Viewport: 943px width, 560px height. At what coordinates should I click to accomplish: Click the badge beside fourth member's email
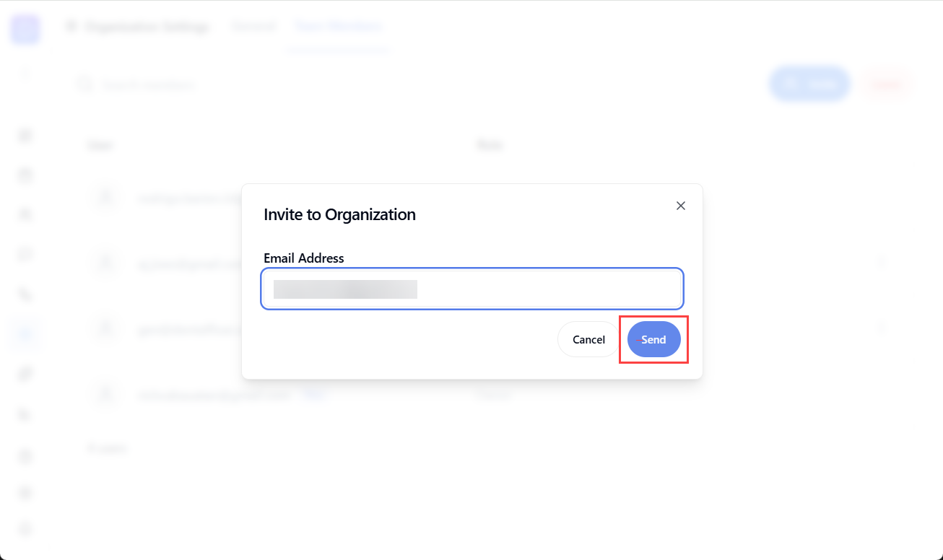(x=311, y=394)
